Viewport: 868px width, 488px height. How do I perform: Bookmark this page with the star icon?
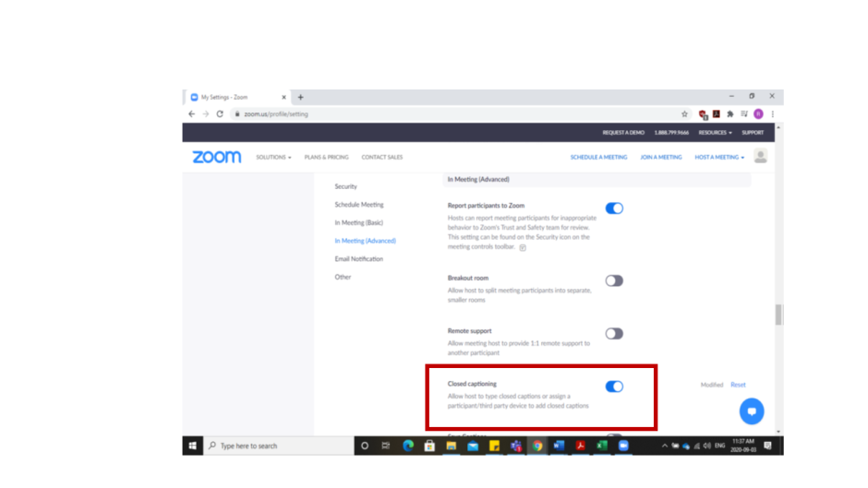pos(685,114)
